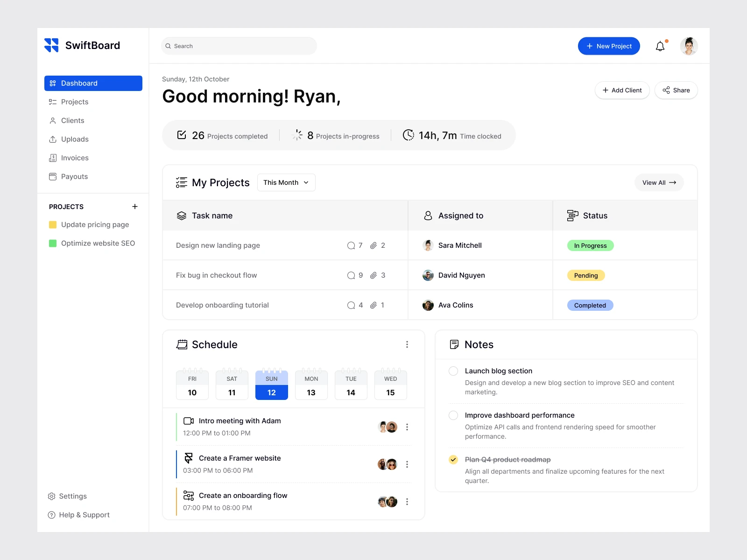Click the comments icon for Design new landing page
This screenshot has height=560, width=747.
tap(351, 245)
